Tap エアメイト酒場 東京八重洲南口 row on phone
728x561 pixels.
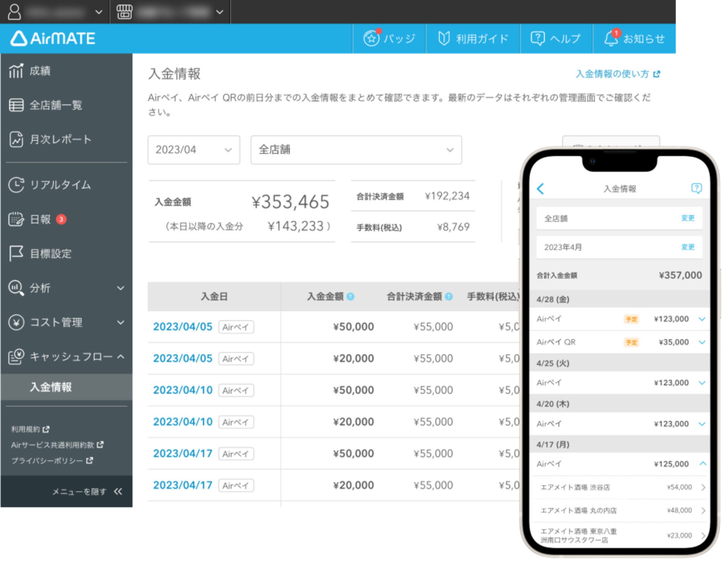(x=621, y=536)
